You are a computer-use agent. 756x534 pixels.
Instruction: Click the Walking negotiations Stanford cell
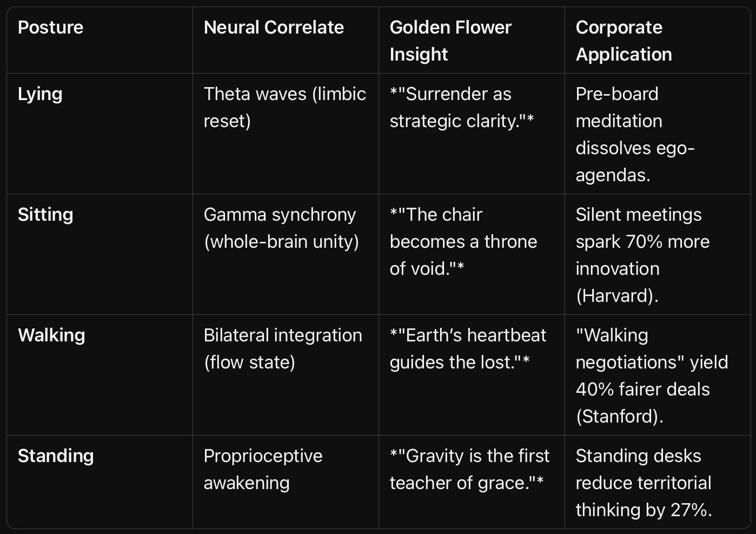[652, 375]
